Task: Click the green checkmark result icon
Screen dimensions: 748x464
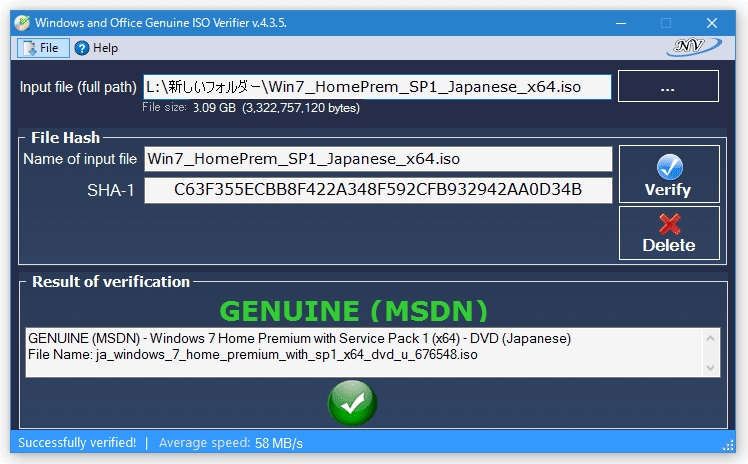Action: [x=353, y=403]
